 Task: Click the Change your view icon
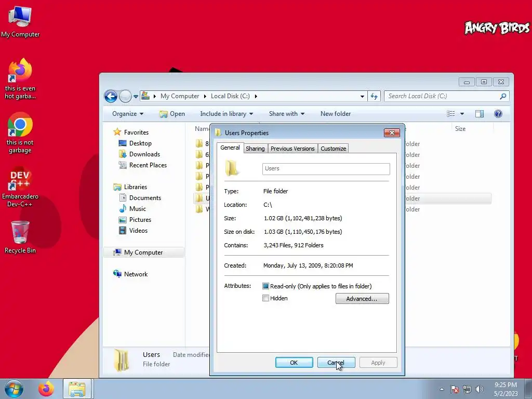pos(450,114)
